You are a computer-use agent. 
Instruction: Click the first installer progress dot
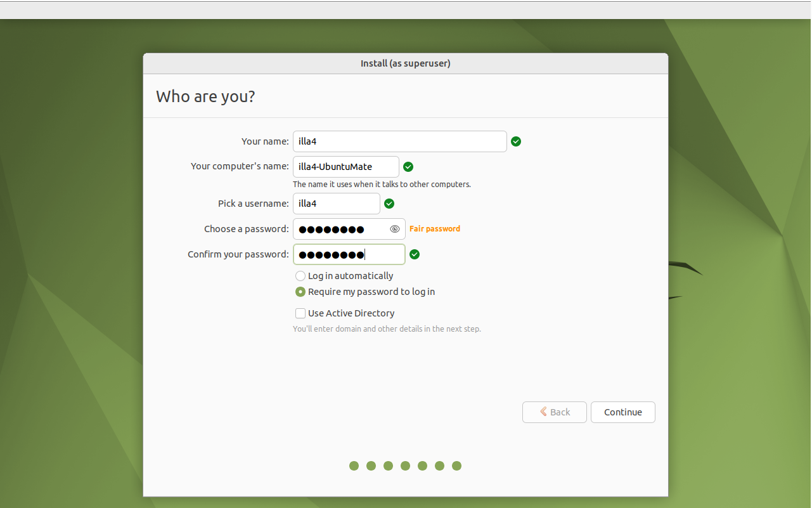(x=354, y=466)
